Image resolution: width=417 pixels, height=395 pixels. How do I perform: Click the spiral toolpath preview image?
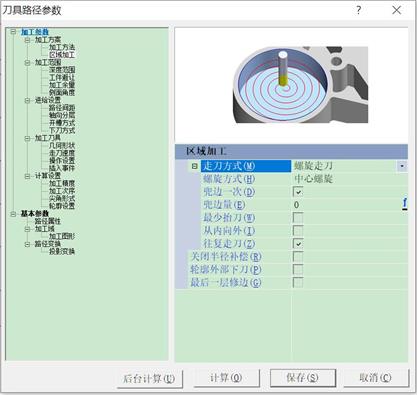tap(300, 85)
